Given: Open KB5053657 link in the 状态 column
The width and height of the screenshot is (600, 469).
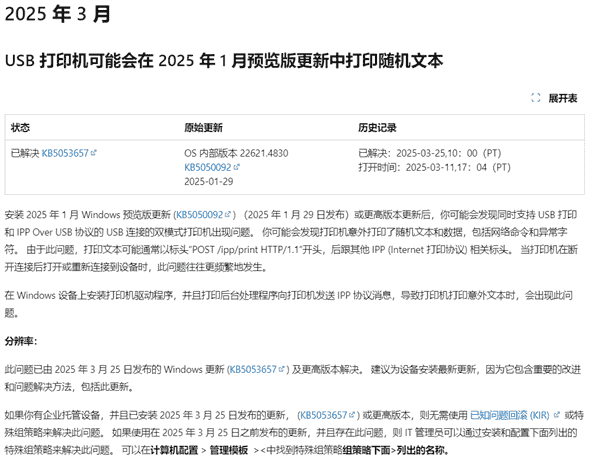Looking at the screenshot, I should click(x=65, y=153).
